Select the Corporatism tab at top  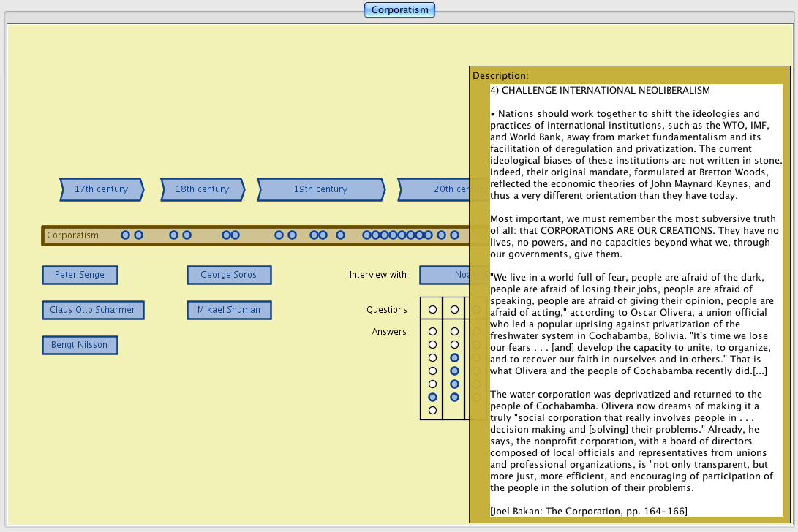pyautogui.click(x=399, y=10)
